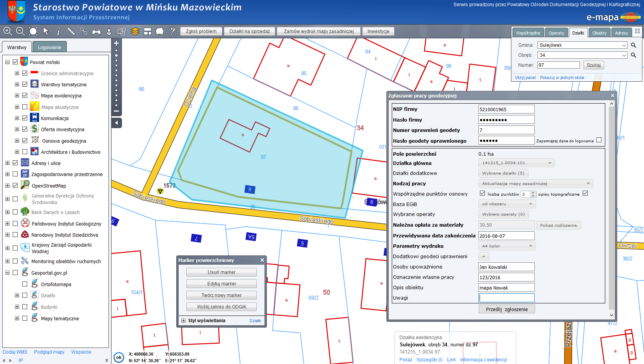Click the Uwagi input field
The height and width of the screenshot is (364, 644).
point(506,298)
